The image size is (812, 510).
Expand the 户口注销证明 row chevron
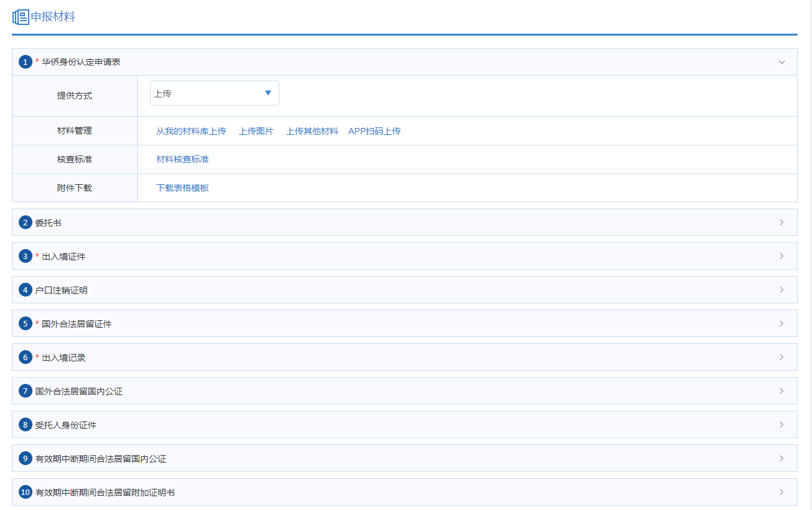pyautogui.click(x=781, y=290)
